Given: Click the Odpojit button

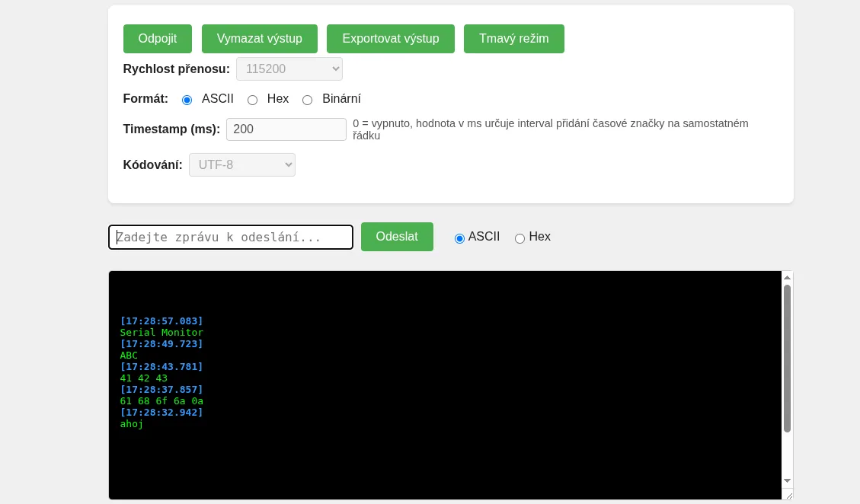Looking at the screenshot, I should point(157,39).
